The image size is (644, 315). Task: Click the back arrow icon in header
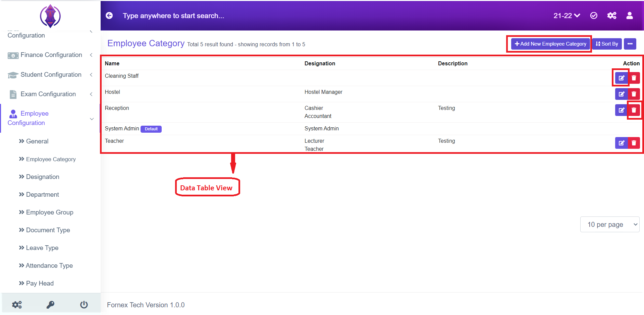coord(109,16)
